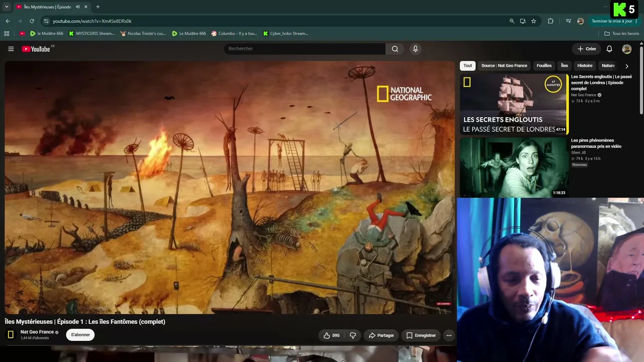Open the Nat Geo France channel avatar
The height and width of the screenshot is (362, 644).
(11, 335)
